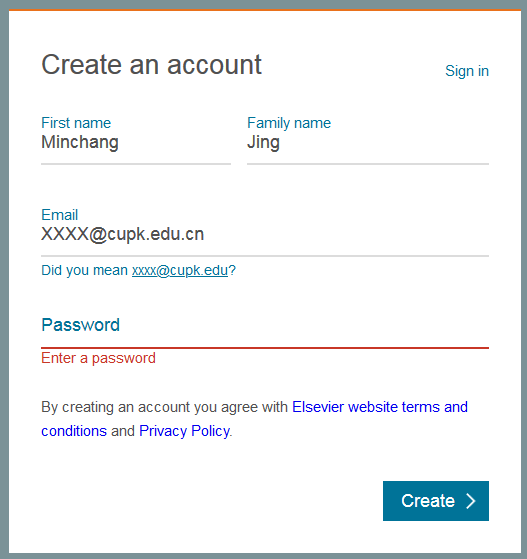This screenshot has height=559, width=527.
Task: Click into the Email input field
Action: click(x=265, y=235)
